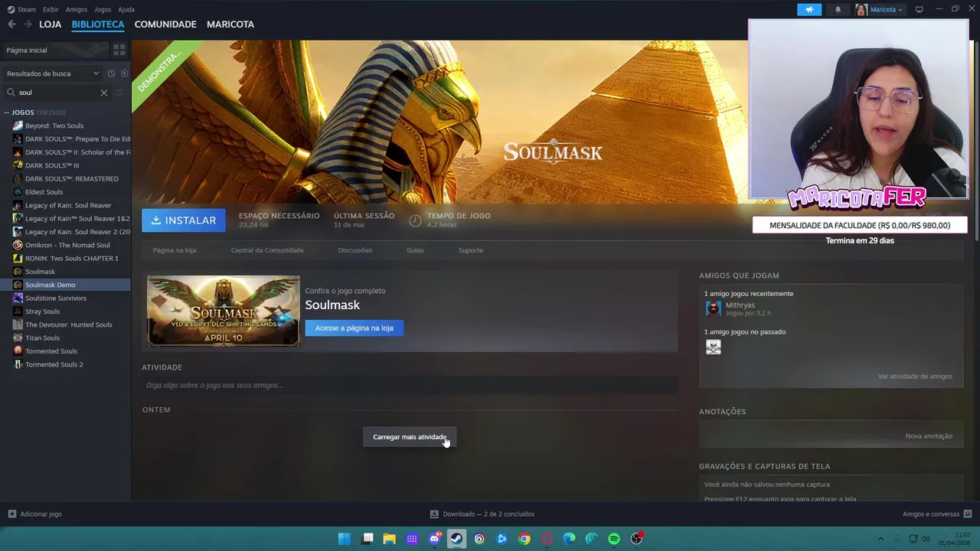
Task: Open the Amigos menu
Action: click(x=77, y=9)
